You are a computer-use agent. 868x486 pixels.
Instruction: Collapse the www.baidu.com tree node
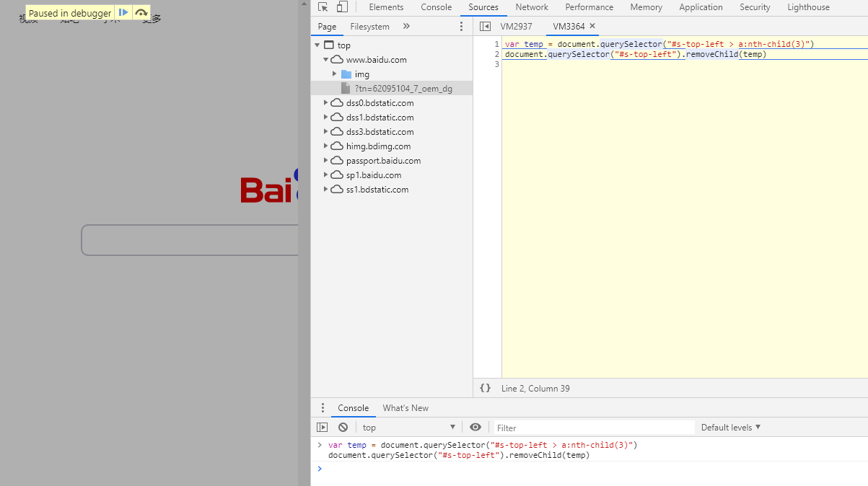coord(325,60)
